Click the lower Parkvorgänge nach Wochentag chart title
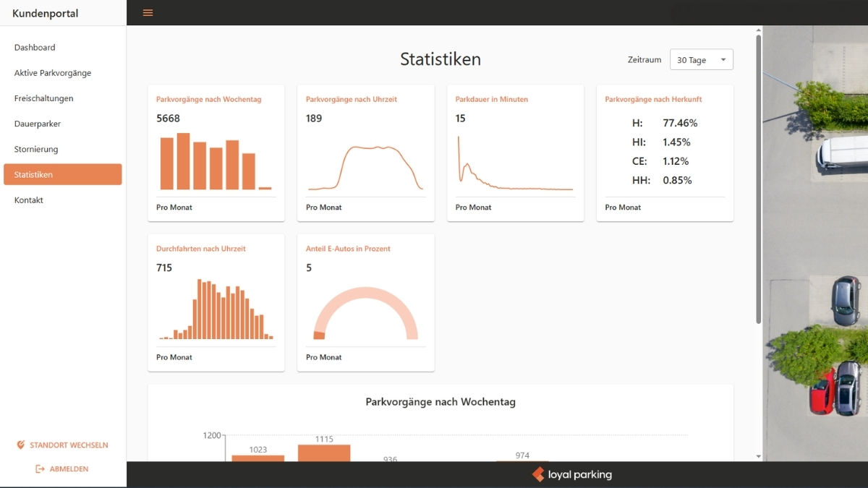Viewport: 868px width, 488px height. 441,402
